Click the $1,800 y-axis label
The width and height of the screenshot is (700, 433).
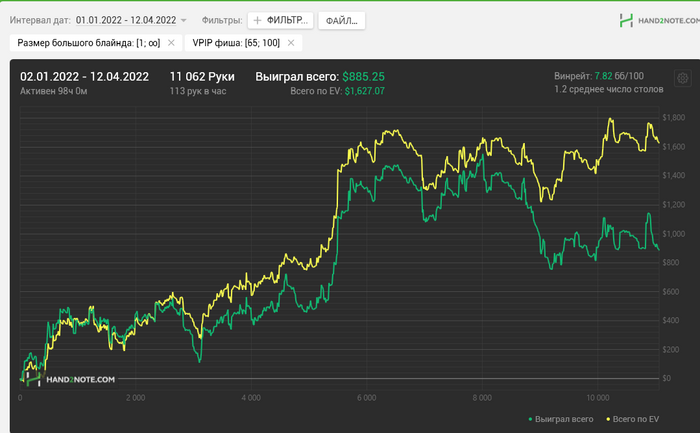pyautogui.click(x=674, y=117)
